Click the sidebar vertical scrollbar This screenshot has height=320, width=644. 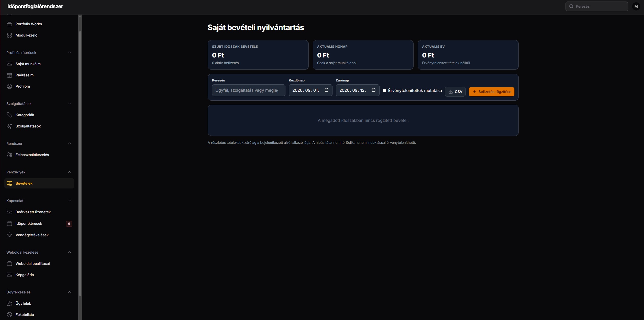[80, 163]
